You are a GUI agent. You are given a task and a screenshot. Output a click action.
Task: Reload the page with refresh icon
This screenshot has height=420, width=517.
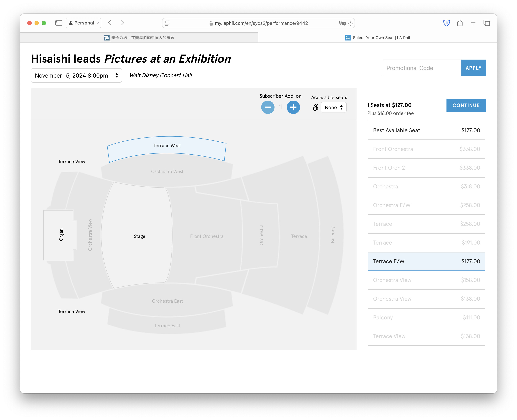tap(350, 23)
